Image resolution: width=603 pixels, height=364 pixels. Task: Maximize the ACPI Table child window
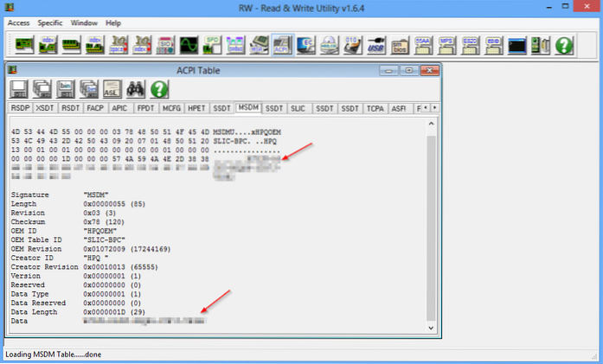408,70
